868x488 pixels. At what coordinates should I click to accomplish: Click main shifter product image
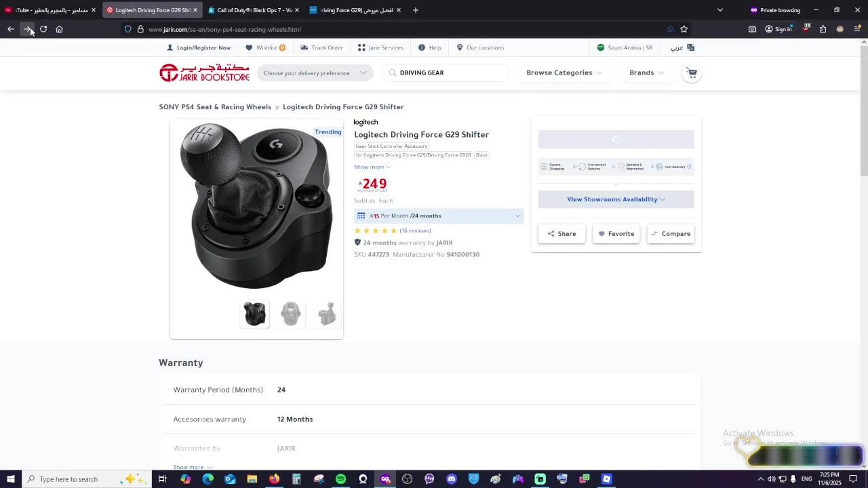point(256,206)
